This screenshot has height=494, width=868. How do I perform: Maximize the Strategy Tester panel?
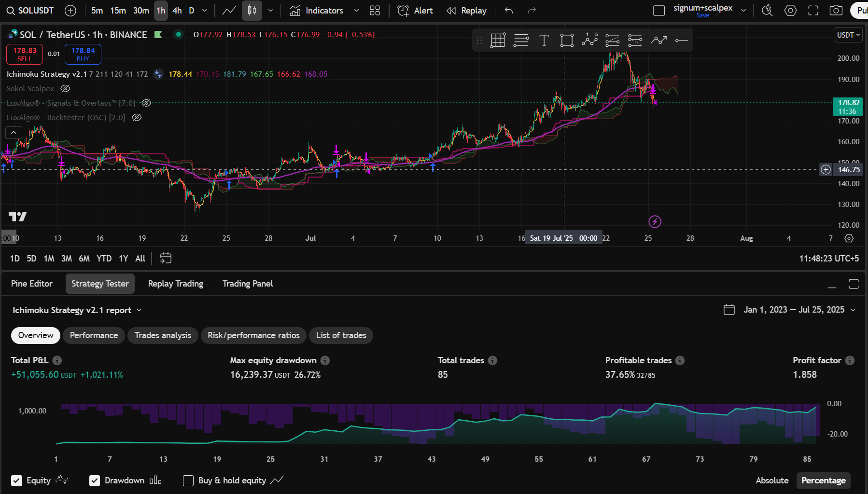[x=854, y=284]
